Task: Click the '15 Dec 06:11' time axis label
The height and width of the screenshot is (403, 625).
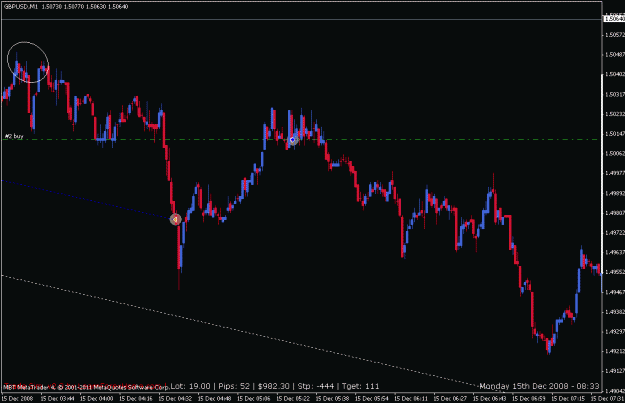Action: 411,398
